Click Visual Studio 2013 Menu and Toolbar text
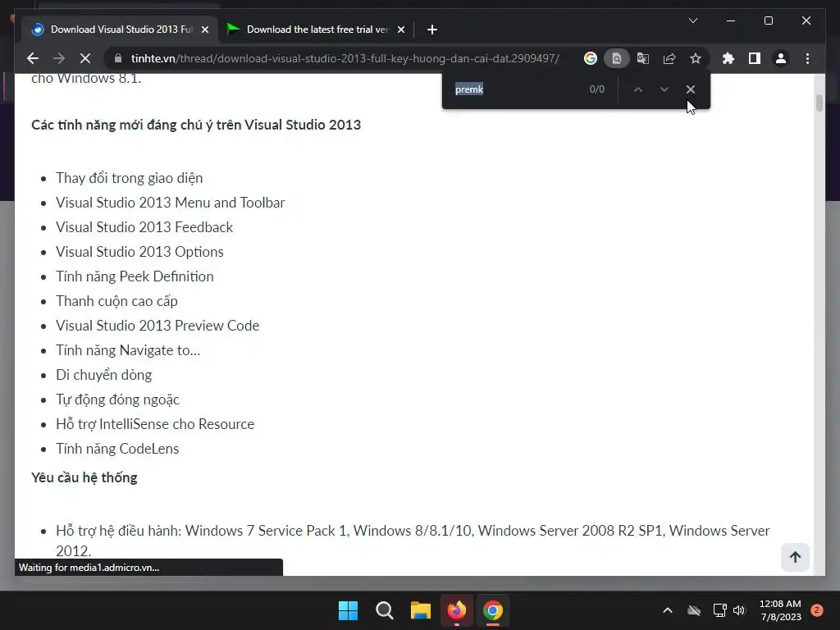The height and width of the screenshot is (630, 840). [x=171, y=203]
